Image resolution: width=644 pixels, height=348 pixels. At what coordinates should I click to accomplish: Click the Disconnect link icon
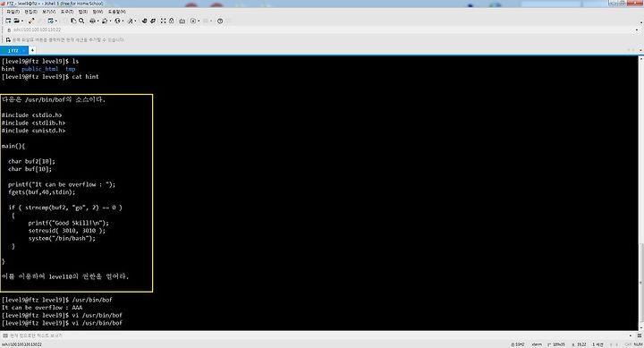pos(31,21)
